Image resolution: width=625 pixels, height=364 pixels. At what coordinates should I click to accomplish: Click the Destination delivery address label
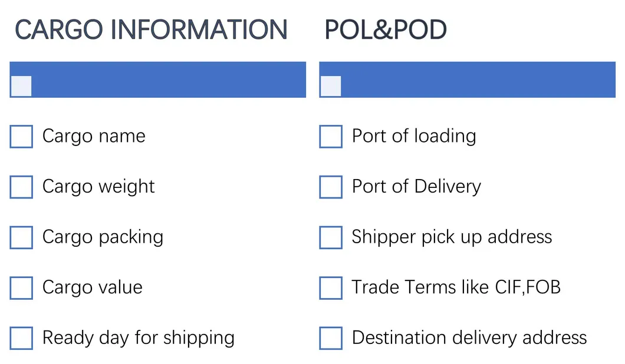[469, 338]
